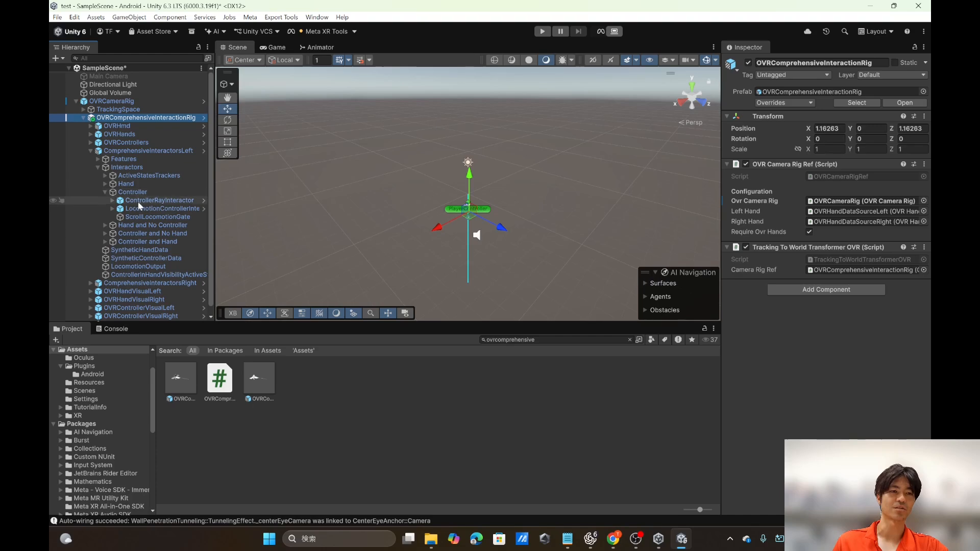Click Search by Type icon
The image size is (980, 551).
(x=651, y=340)
